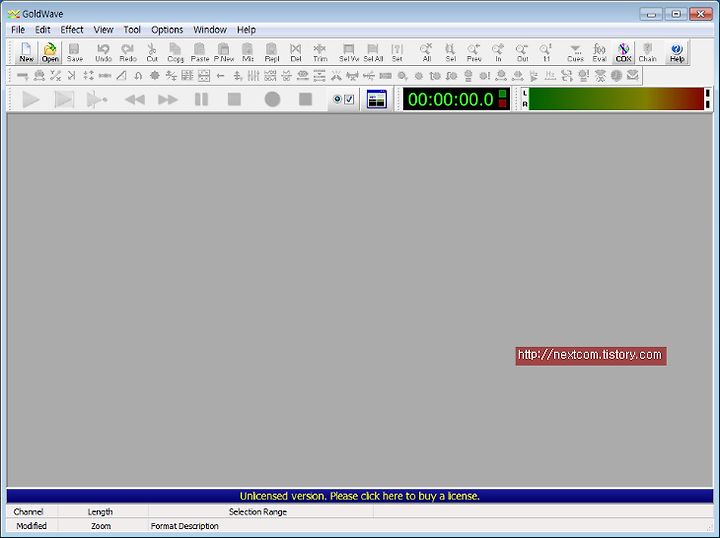
Task: Click the control window layout icon
Action: click(377, 99)
